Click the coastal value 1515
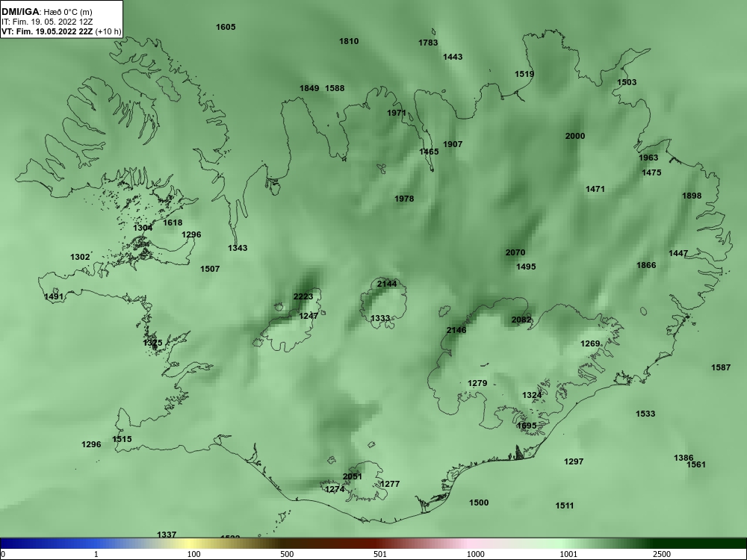This screenshot has width=747, height=560. pyautogui.click(x=122, y=440)
